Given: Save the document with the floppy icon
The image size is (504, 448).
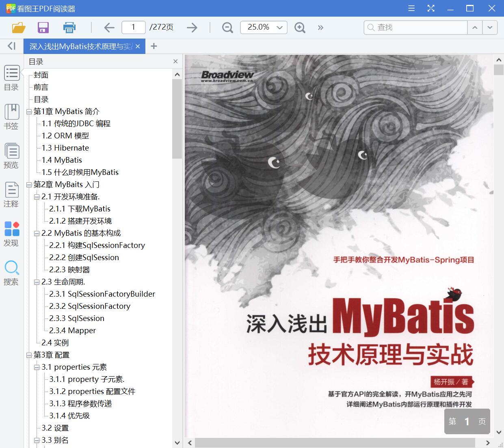Looking at the screenshot, I should tap(43, 28).
